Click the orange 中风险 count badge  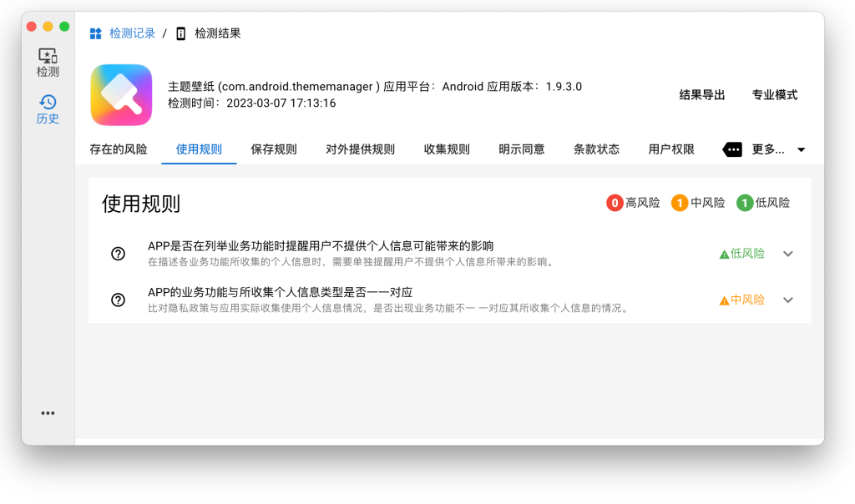pyautogui.click(x=678, y=202)
